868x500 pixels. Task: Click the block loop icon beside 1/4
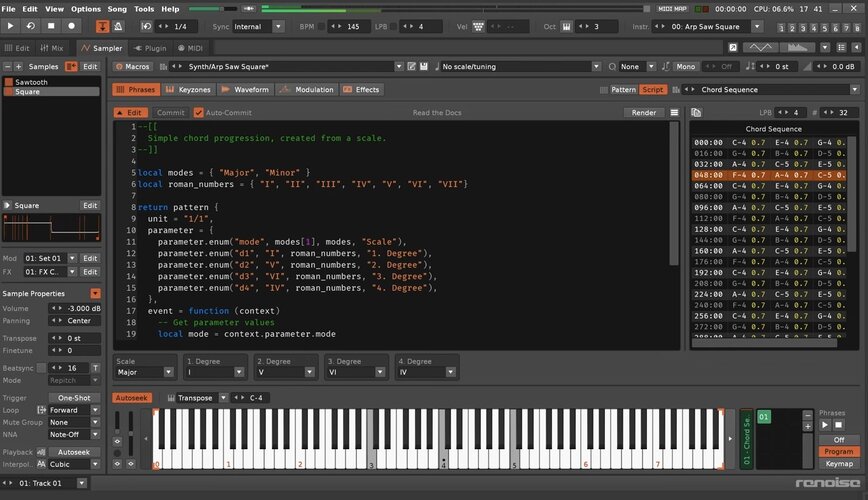pos(146,26)
